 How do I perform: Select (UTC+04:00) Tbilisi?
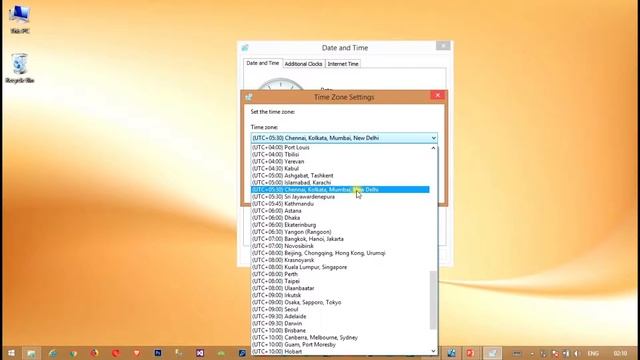(x=340, y=154)
